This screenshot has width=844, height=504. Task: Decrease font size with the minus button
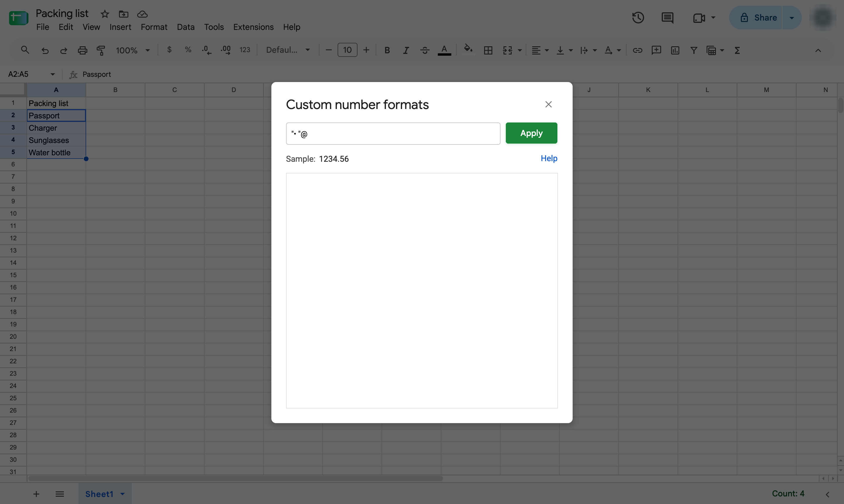tap(329, 50)
